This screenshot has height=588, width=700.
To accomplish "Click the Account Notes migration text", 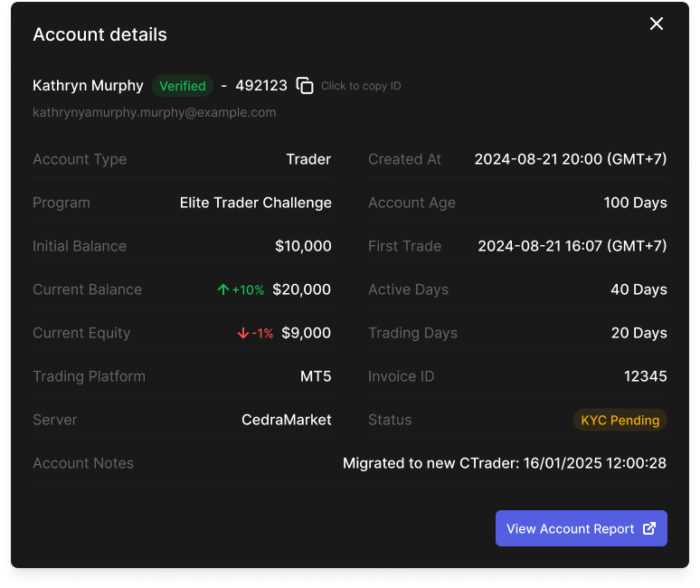I will 504,463.
